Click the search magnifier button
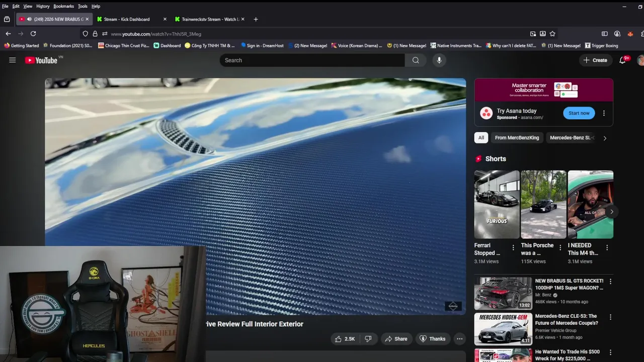644x362 pixels. (416, 60)
